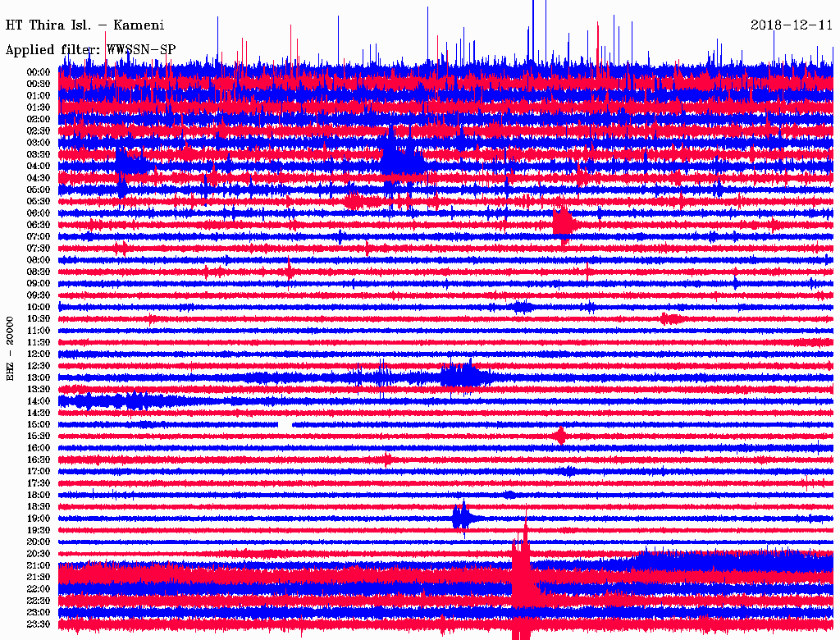The height and width of the screenshot is (640, 840).
Task: Click the 08:00 time label
Action: point(39,260)
